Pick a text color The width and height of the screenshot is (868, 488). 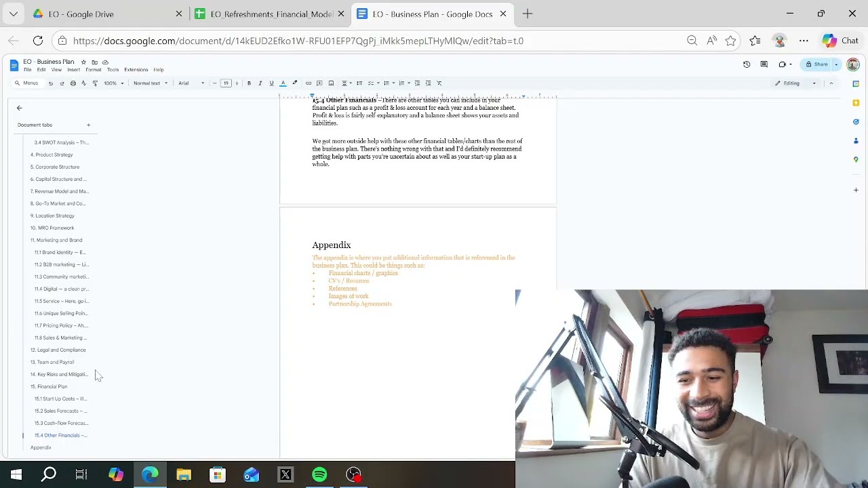(x=283, y=83)
